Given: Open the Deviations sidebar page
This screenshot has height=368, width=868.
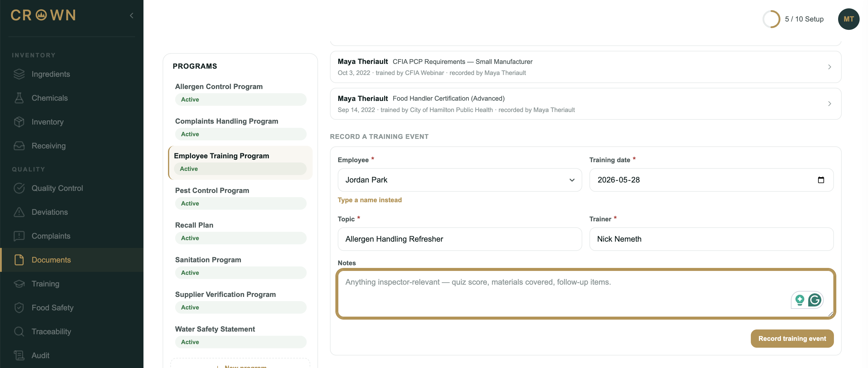Looking at the screenshot, I should [72, 212].
